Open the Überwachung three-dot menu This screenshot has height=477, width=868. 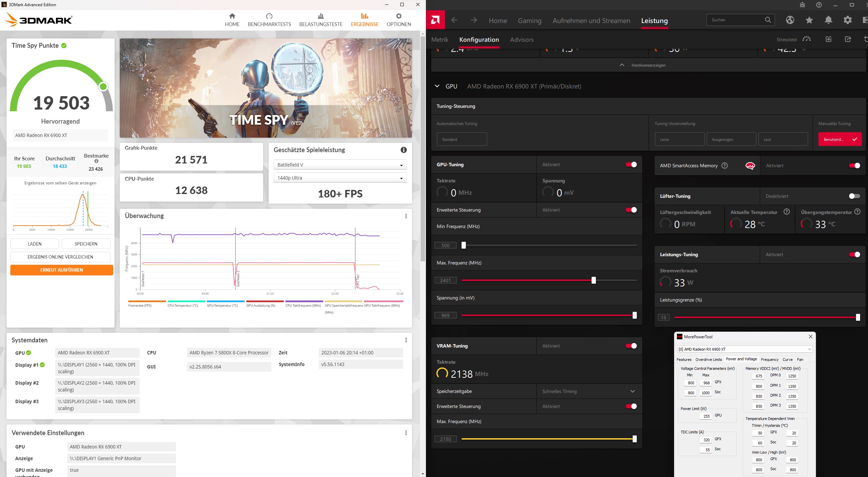click(406, 216)
